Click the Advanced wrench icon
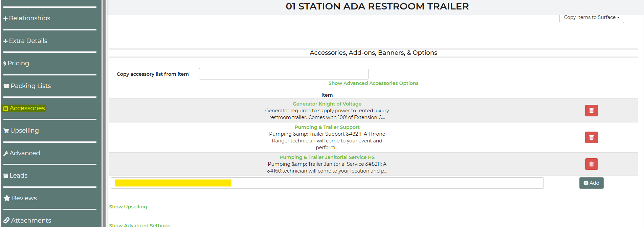Image resolution: width=644 pixels, height=227 pixels. [x=6, y=154]
